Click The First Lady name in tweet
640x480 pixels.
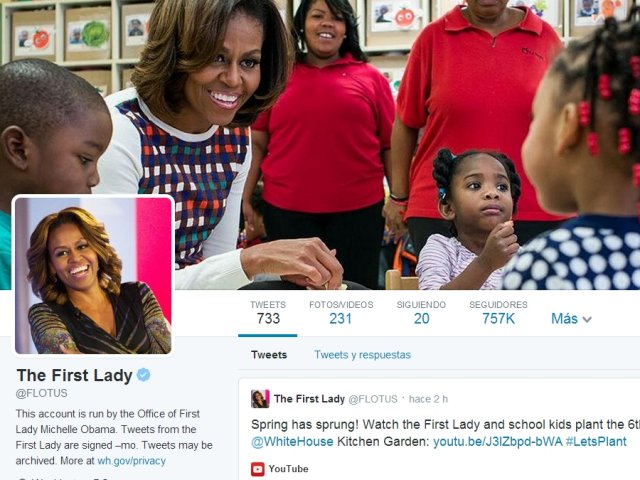coord(309,399)
